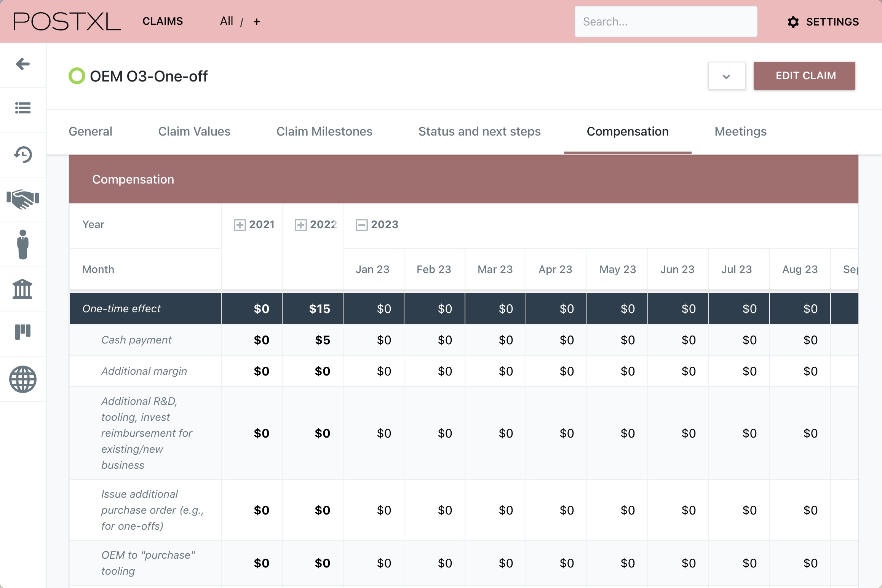Click the businessman person icon

(23, 244)
